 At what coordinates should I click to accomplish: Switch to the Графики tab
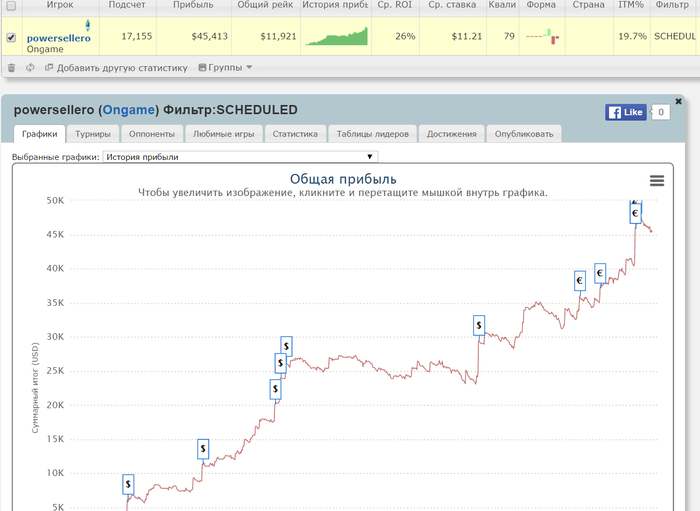coord(40,134)
